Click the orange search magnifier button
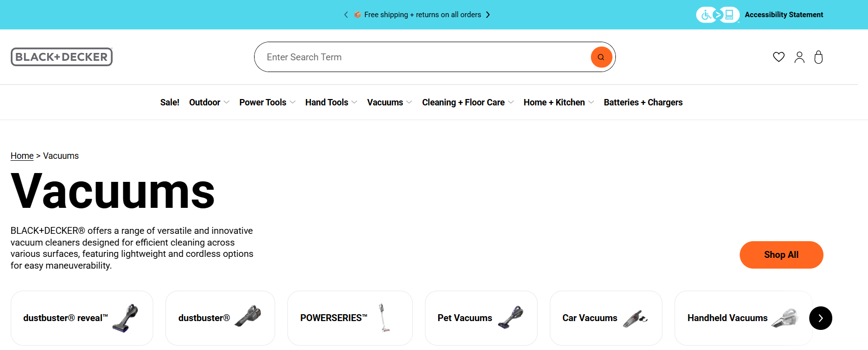 point(601,57)
